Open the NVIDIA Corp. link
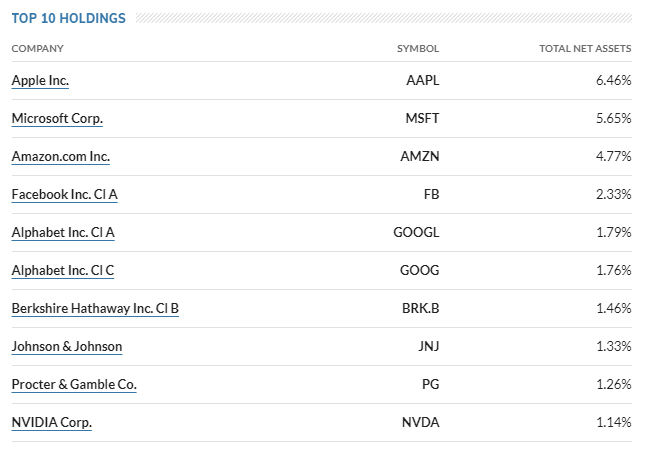The height and width of the screenshot is (454, 647). [52, 422]
